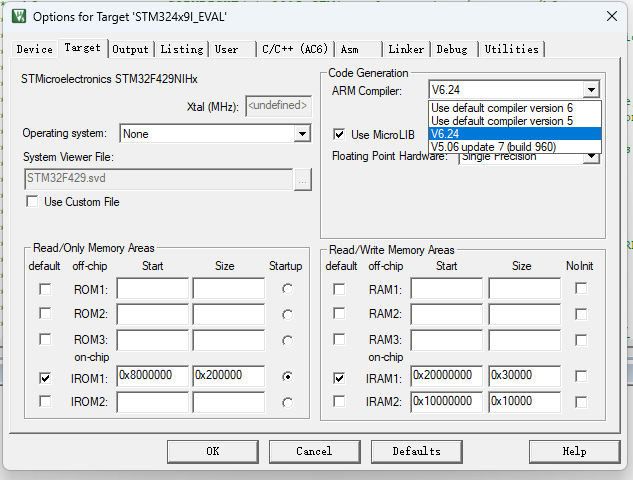The height and width of the screenshot is (480, 633).
Task: Uncheck the IRAM1 default checkbox
Action: (x=339, y=378)
